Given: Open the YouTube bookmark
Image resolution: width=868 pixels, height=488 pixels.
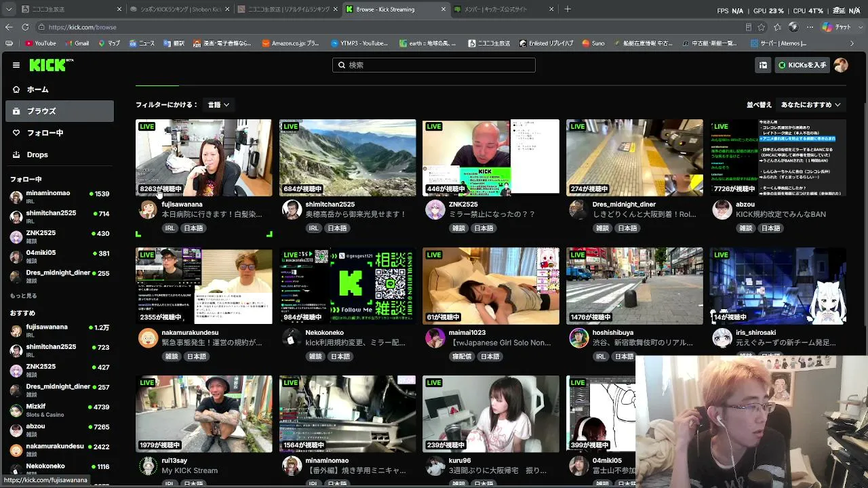Looking at the screenshot, I should point(41,43).
